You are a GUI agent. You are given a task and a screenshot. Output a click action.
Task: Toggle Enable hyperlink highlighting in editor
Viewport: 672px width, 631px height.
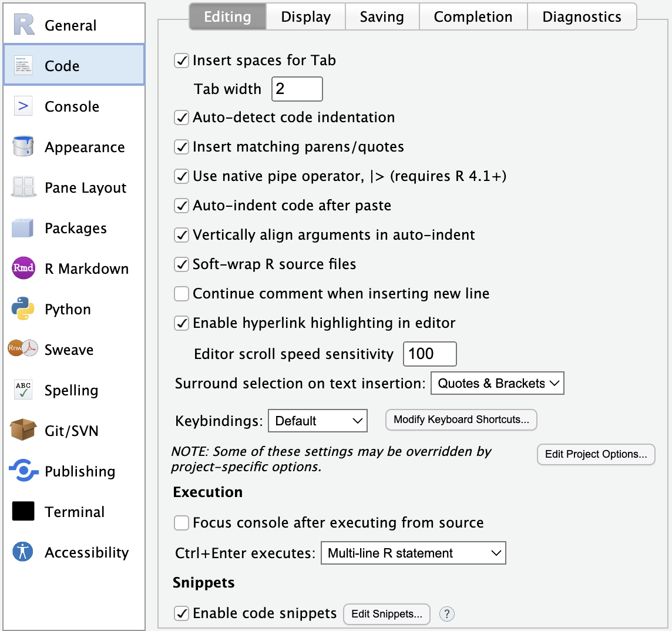pyautogui.click(x=182, y=323)
